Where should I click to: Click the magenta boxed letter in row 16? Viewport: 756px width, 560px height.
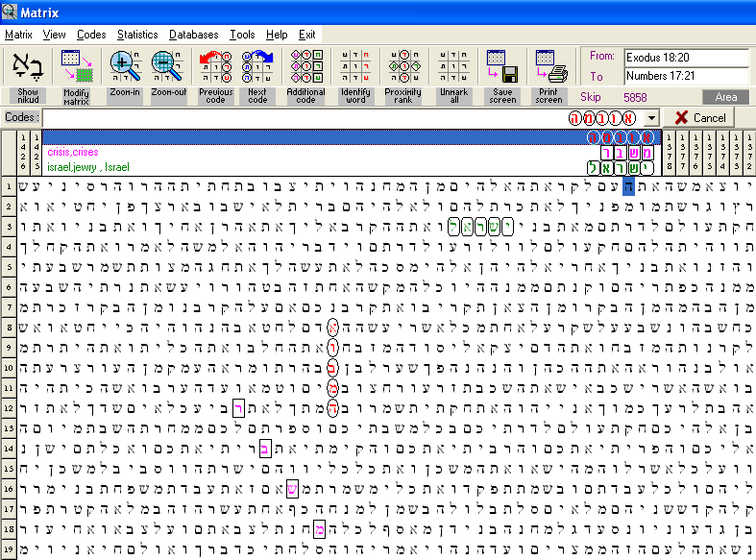[292, 490]
